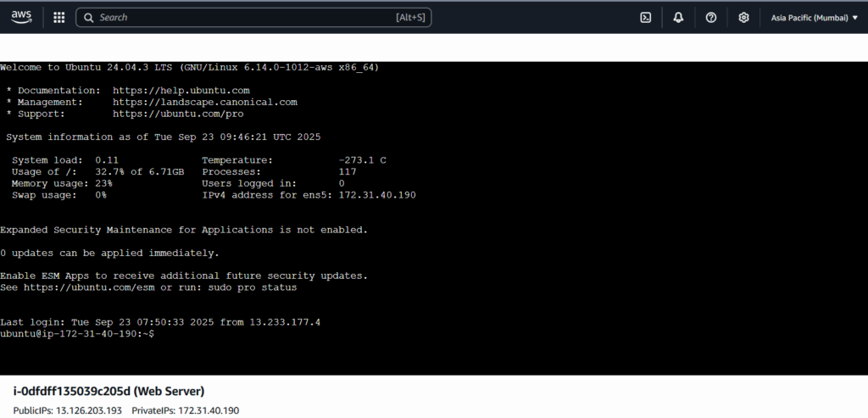Click the '0 updates can be applied immediately' line
Viewport: 868px width, 418px height.
pyautogui.click(x=109, y=254)
